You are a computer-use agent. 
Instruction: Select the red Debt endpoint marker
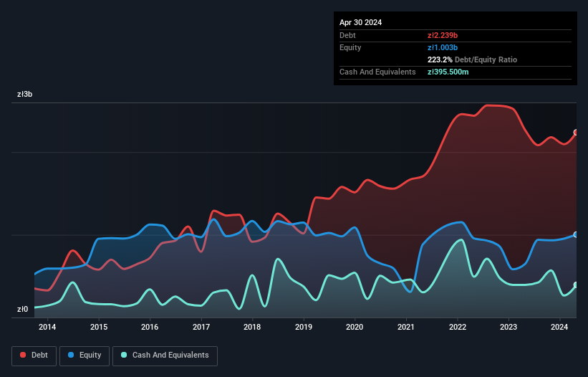click(x=576, y=133)
